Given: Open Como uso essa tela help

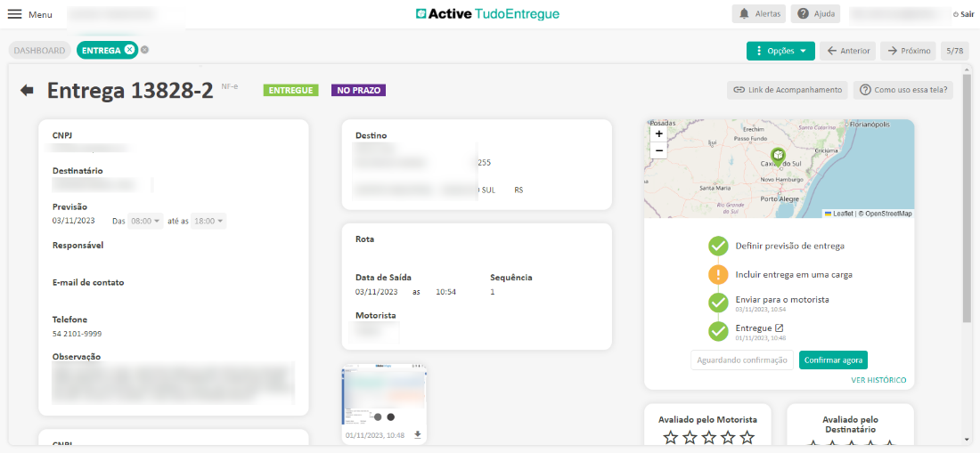Looking at the screenshot, I should click(x=903, y=91).
